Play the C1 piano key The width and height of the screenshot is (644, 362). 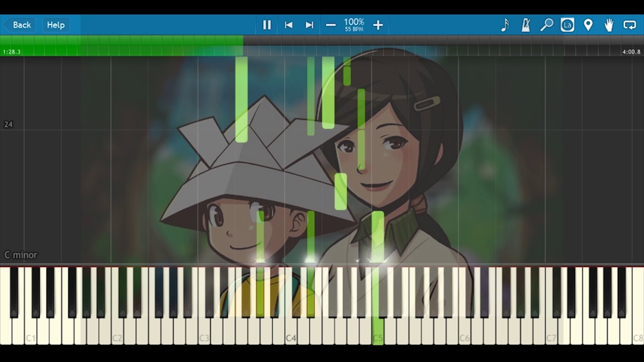coord(31,332)
